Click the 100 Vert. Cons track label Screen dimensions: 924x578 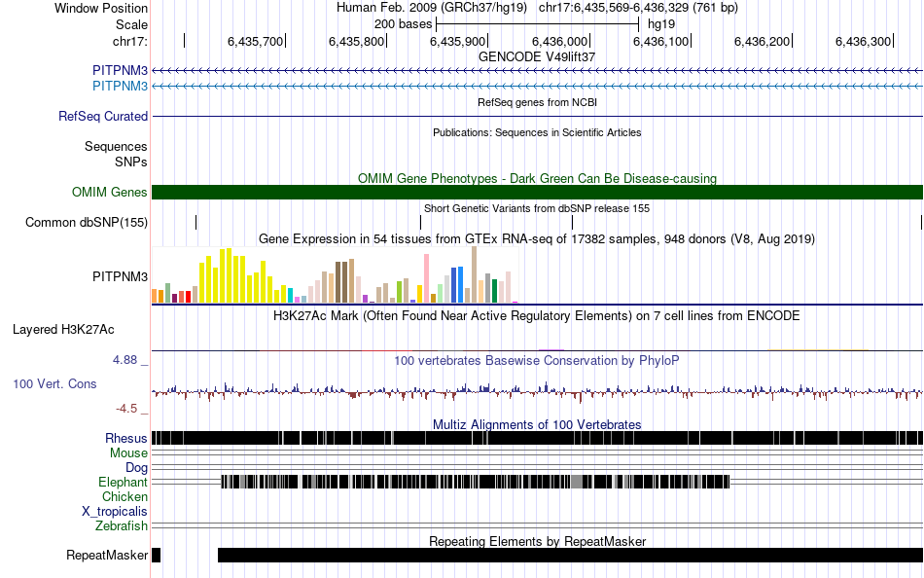point(54,384)
